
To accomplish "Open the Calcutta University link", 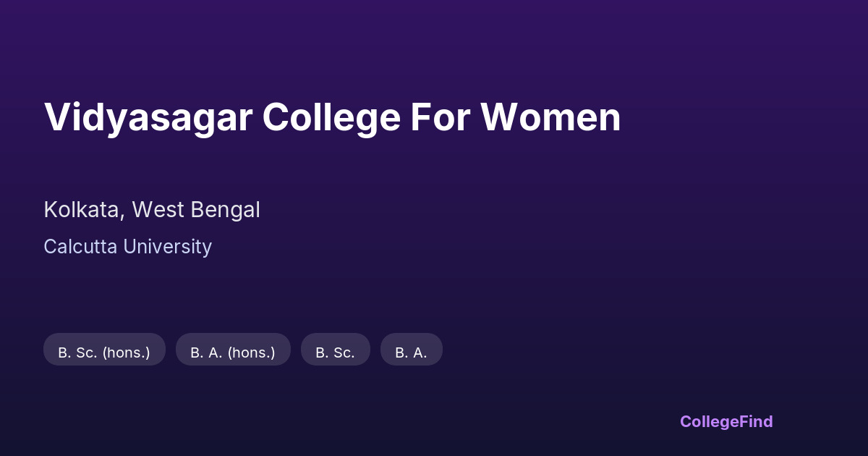I will click(127, 247).
